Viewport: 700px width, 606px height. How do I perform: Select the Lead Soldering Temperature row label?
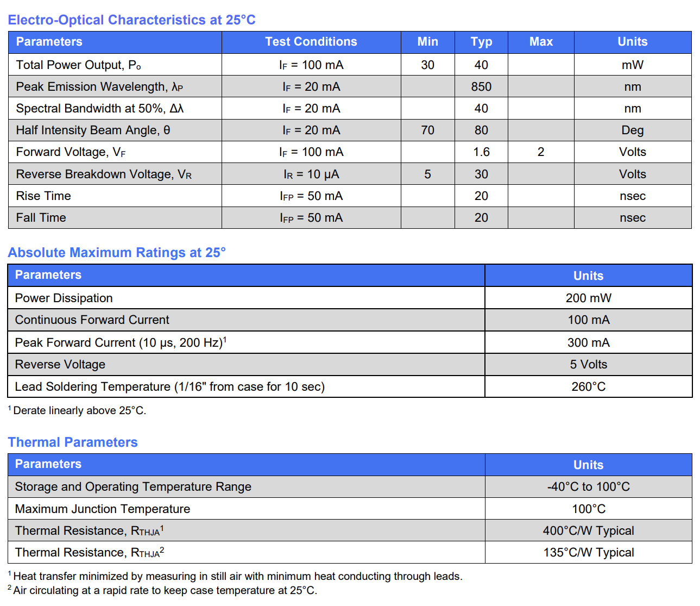[x=169, y=387]
